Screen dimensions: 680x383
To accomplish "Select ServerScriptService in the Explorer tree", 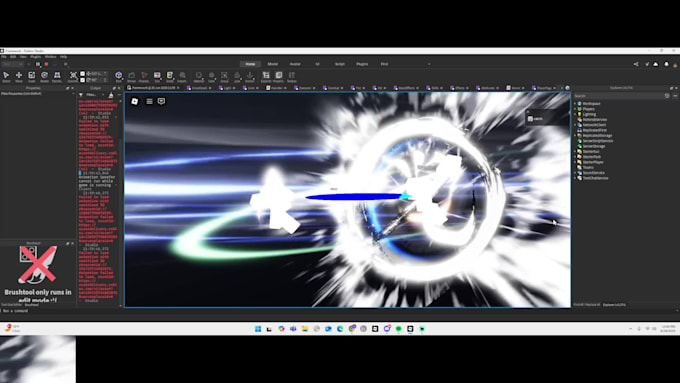I will coord(598,141).
